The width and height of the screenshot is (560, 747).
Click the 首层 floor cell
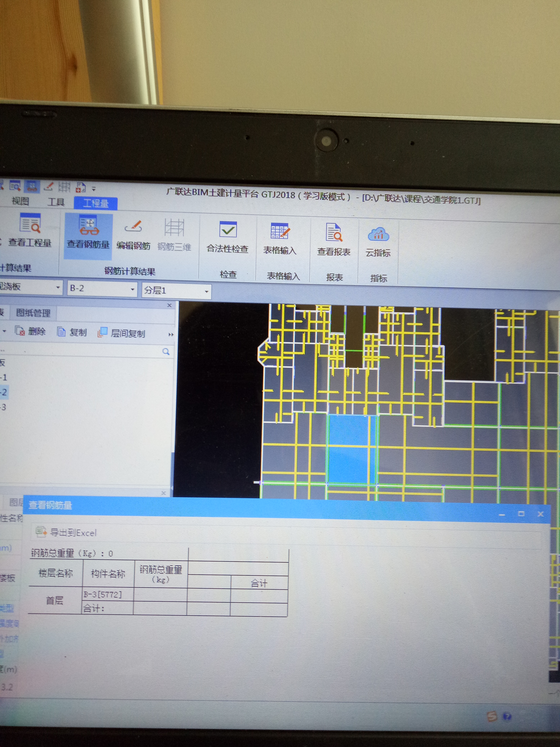tap(55, 600)
